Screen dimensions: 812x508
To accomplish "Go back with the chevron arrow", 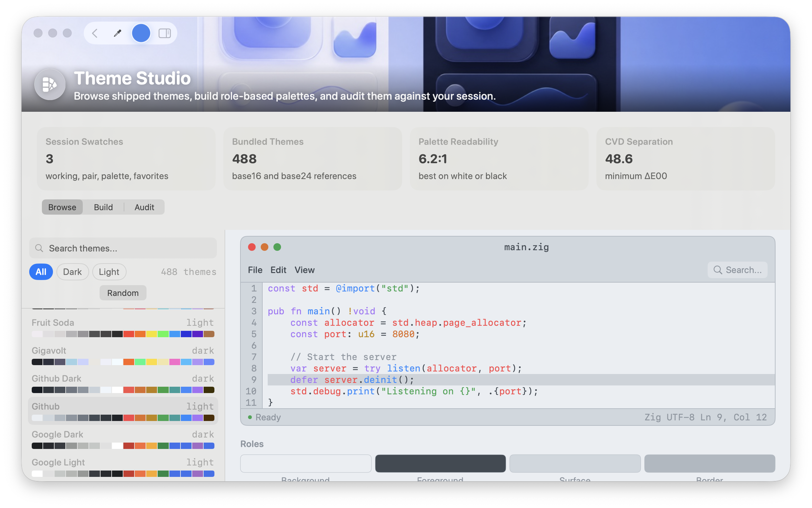I will 95,33.
